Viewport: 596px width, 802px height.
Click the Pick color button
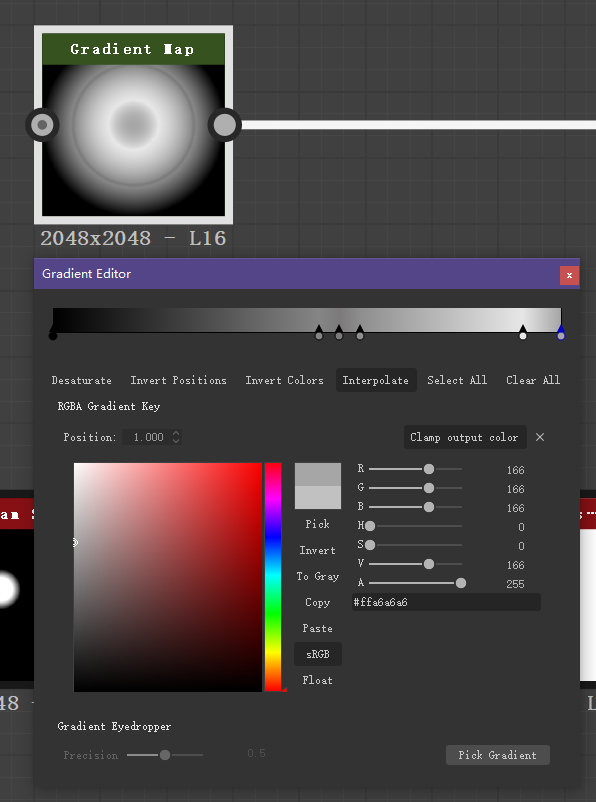(x=318, y=524)
